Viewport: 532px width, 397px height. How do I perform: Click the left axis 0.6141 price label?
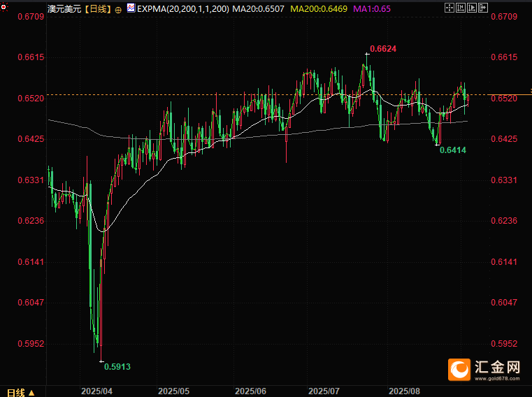tap(31, 261)
